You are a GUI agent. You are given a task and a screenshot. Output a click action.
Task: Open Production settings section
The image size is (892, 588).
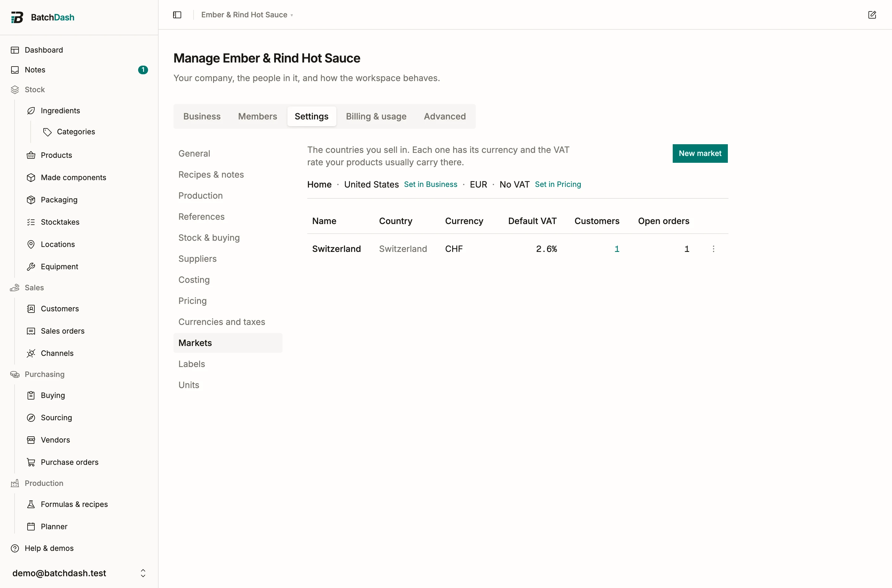click(x=228, y=196)
